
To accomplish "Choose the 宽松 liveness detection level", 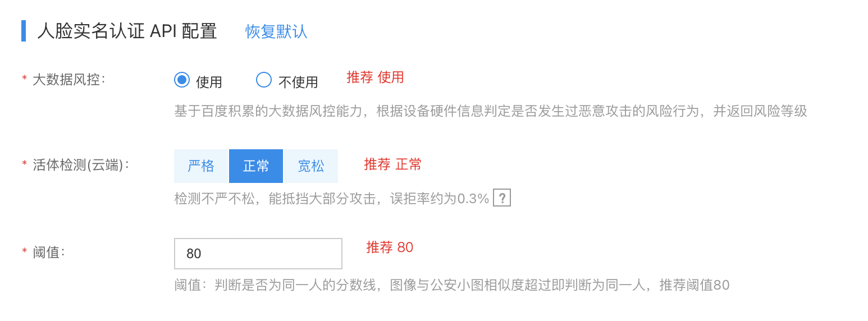I will [x=311, y=166].
